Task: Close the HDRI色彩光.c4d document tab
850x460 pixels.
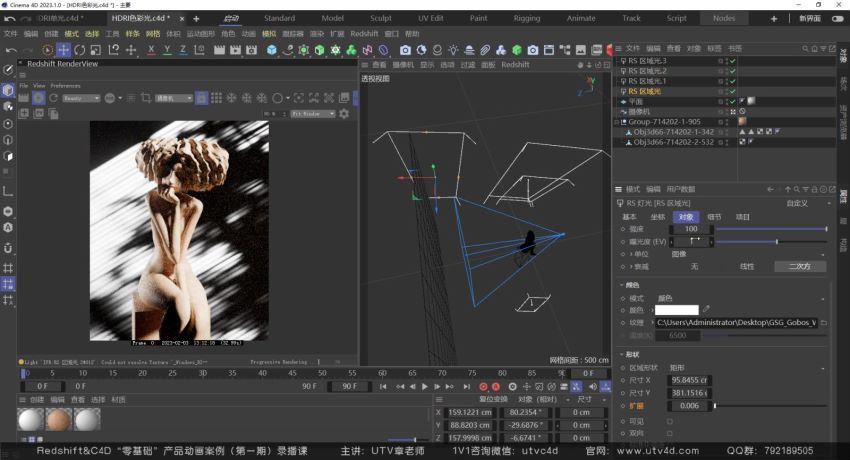Action: 182,18
